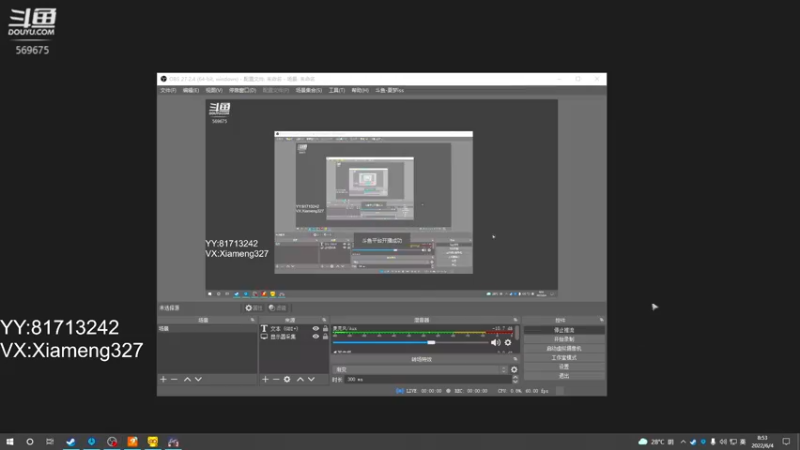Screen dimensions: 800x450
Task: Click the source Properties button above scenes
Action: [254, 308]
